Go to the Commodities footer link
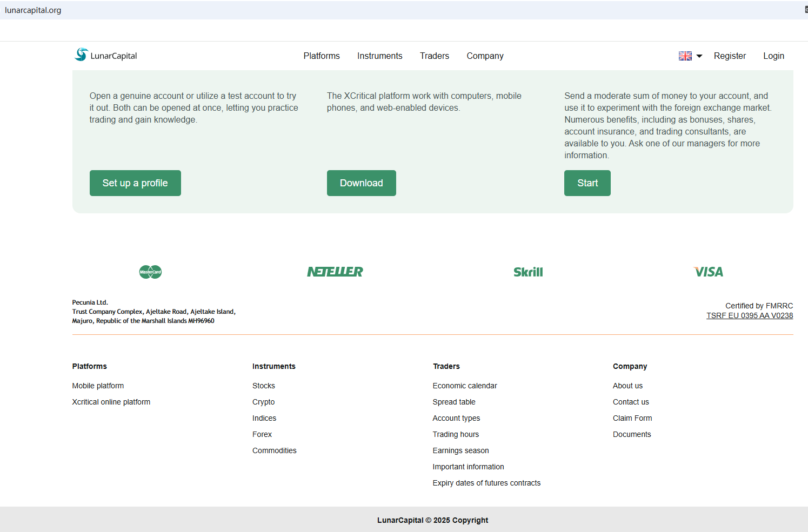 pos(275,450)
